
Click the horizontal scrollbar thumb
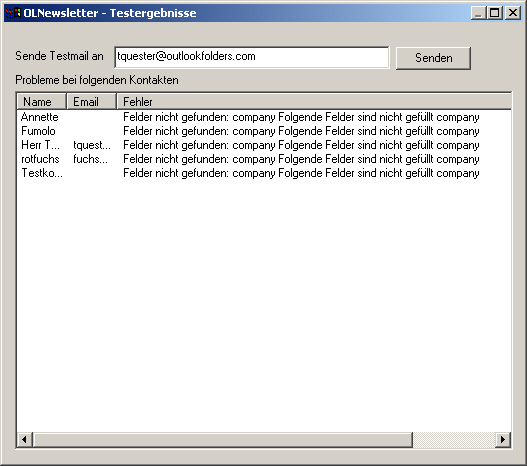coord(222,439)
